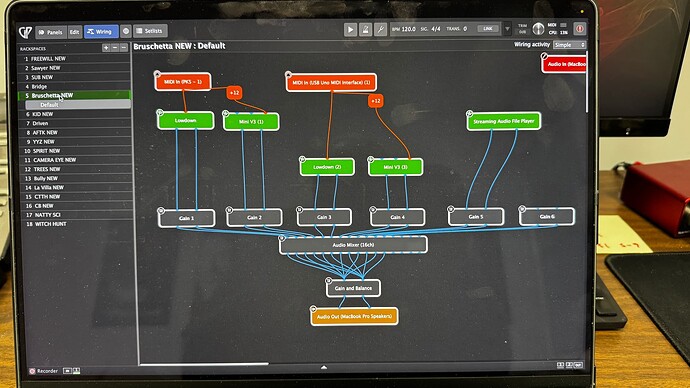Start playback with the play button

coord(350,29)
